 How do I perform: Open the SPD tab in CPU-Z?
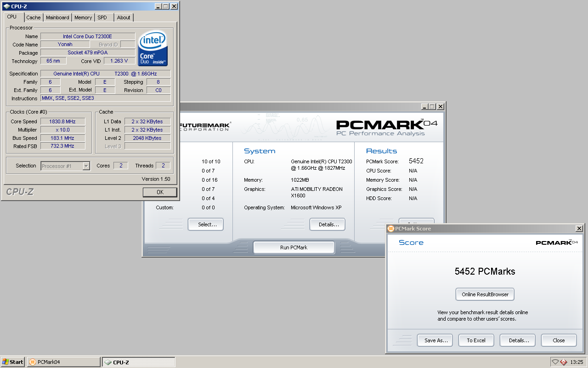click(102, 17)
